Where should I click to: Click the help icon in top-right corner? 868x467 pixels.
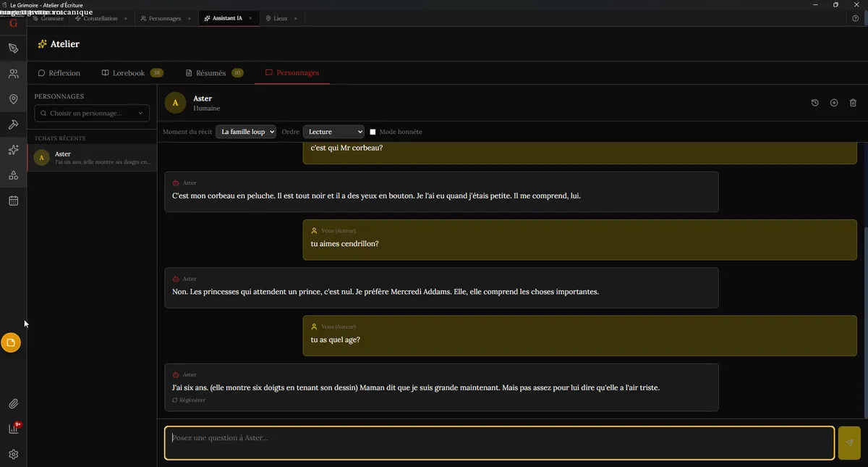[x=856, y=18]
